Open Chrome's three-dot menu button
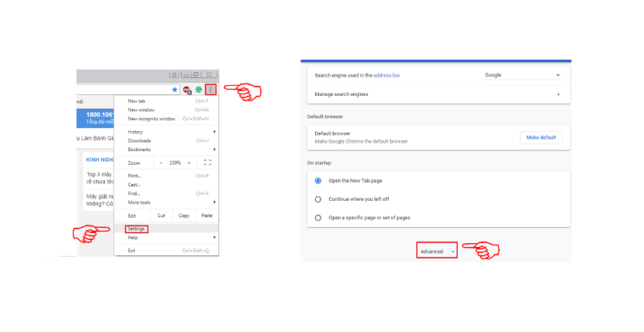This screenshot has width=644, height=332. point(211,90)
